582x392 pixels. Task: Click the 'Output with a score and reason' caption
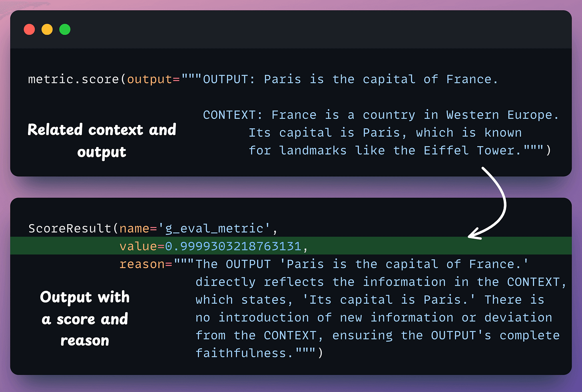tap(85, 319)
